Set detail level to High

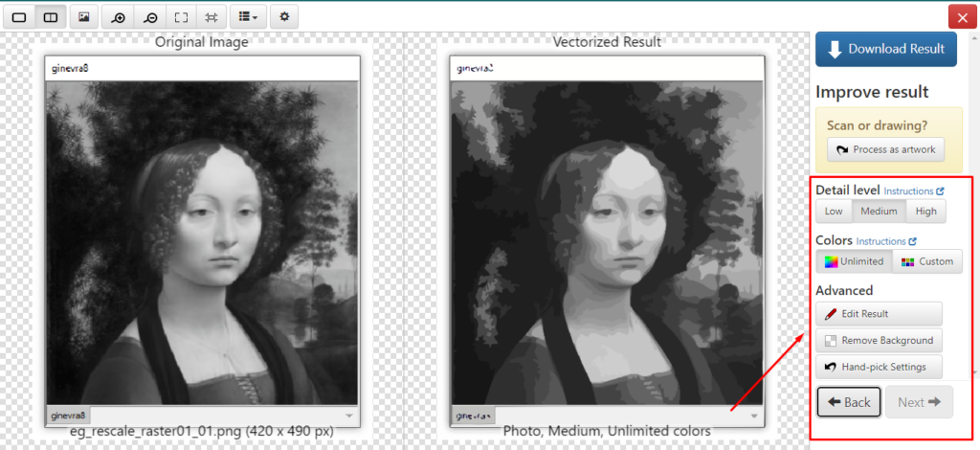tap(925, 212)
